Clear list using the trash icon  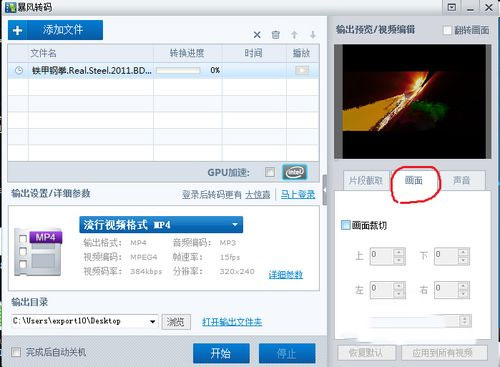276,35
